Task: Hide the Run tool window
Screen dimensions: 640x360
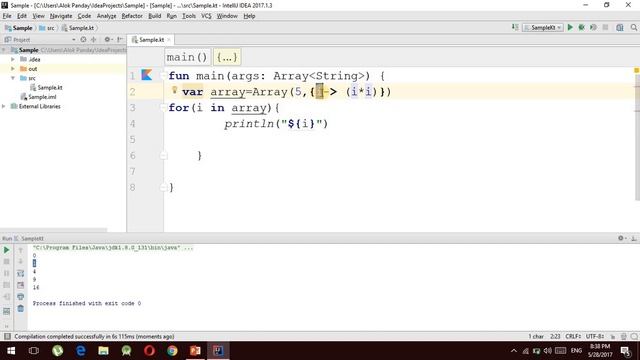Action: pyautogui.click(x=633, y=238)
